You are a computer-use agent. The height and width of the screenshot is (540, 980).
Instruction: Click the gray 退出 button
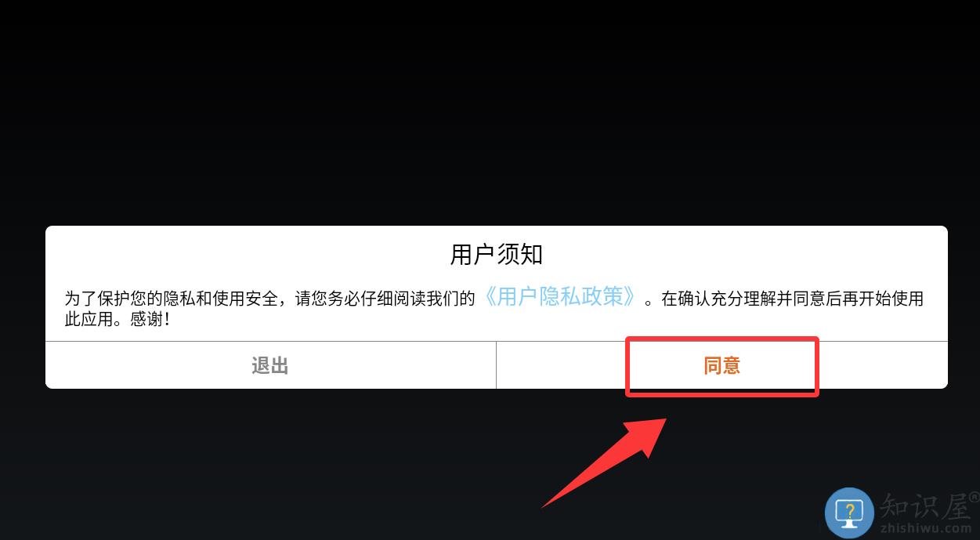[x=270, y=366]
